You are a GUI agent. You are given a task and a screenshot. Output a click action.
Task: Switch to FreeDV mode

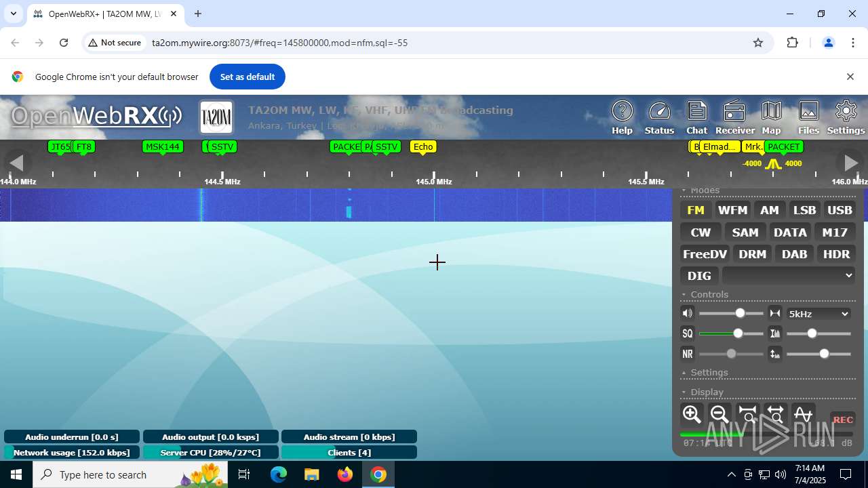pyautogui.click(x=705, y=254)
